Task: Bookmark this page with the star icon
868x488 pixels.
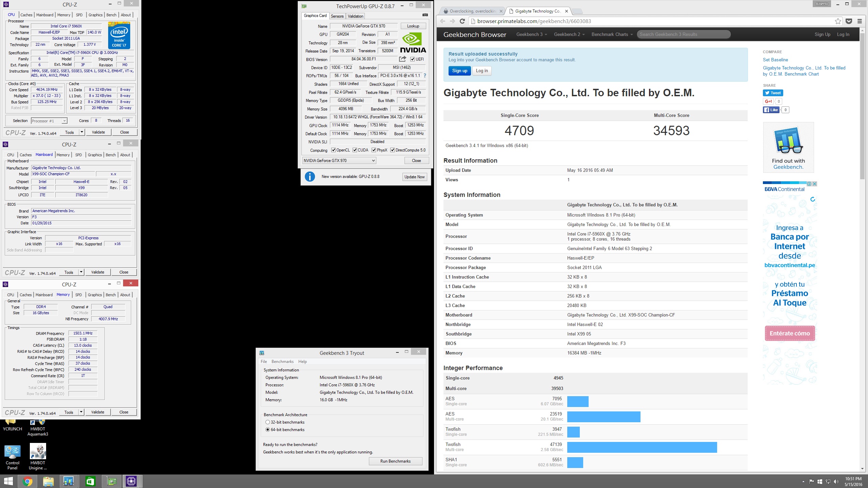Action: click(x=838, y=21)
